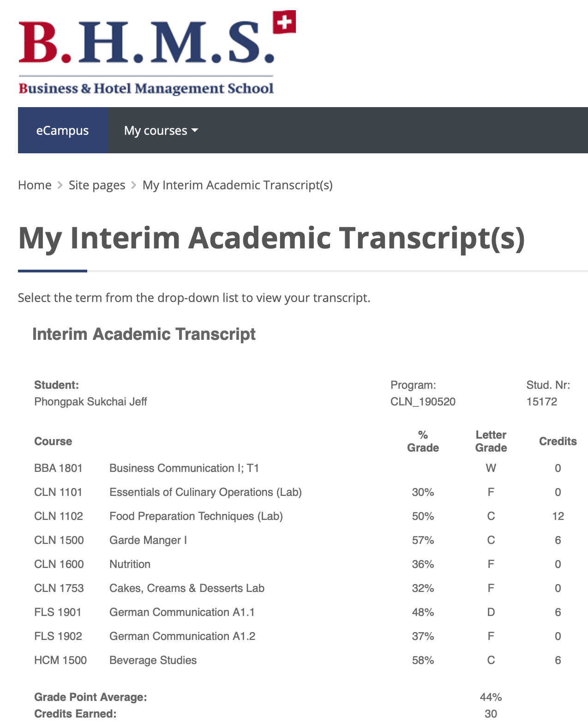The height and width of the screenshot is (724, 588).
Task: Click the breadcrumb chevron after Home
Action: click(x=60, y=185)
